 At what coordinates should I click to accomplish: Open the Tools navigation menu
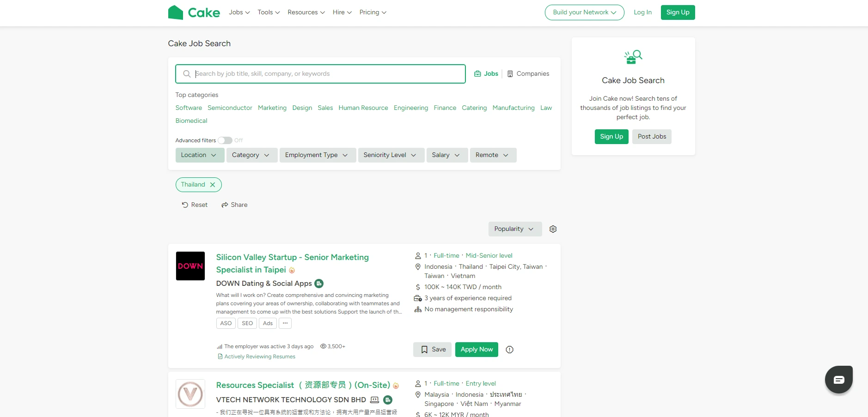[x=269, y=12]
